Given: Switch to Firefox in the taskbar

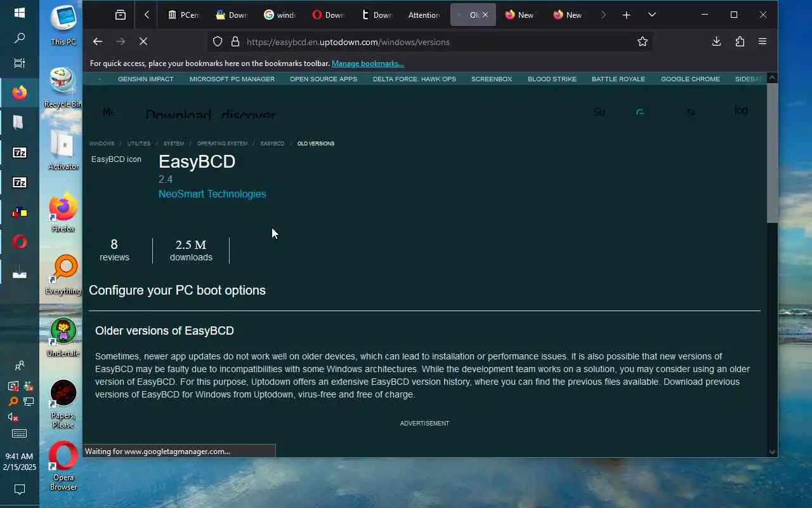Looking at the screenshot, I should tap(20, 93).
